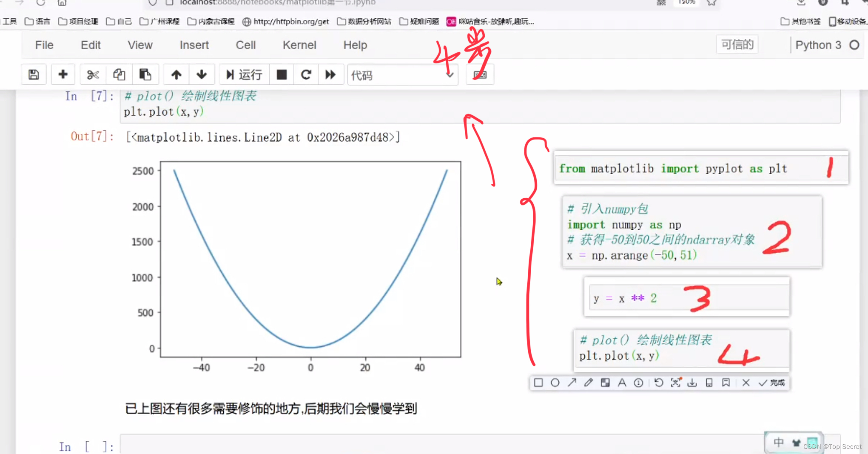Stop kernel execution with the square icon

[x=282, y=74]
